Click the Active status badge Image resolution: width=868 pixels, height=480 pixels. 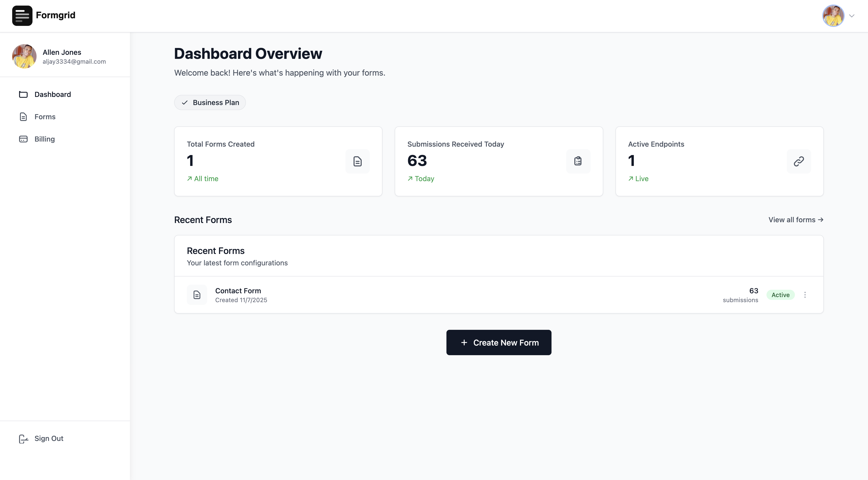tap(780, 295)
